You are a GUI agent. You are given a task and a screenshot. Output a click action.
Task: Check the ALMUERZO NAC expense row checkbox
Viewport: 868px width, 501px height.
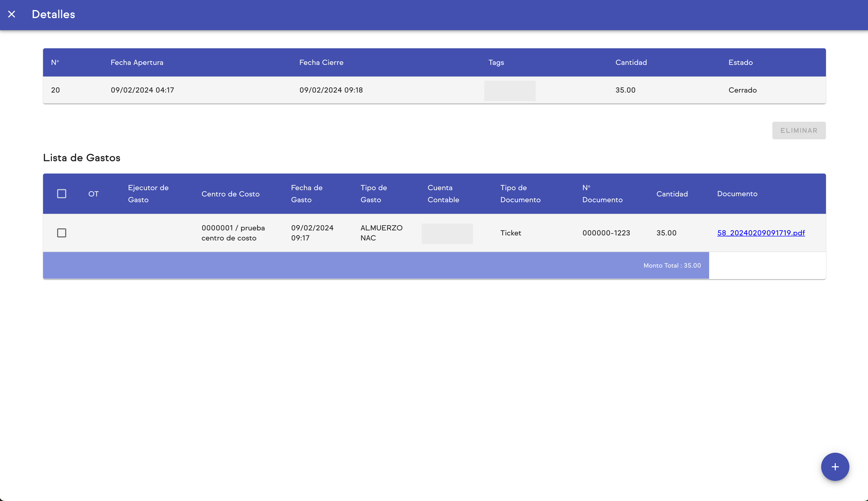pos(62,233)
